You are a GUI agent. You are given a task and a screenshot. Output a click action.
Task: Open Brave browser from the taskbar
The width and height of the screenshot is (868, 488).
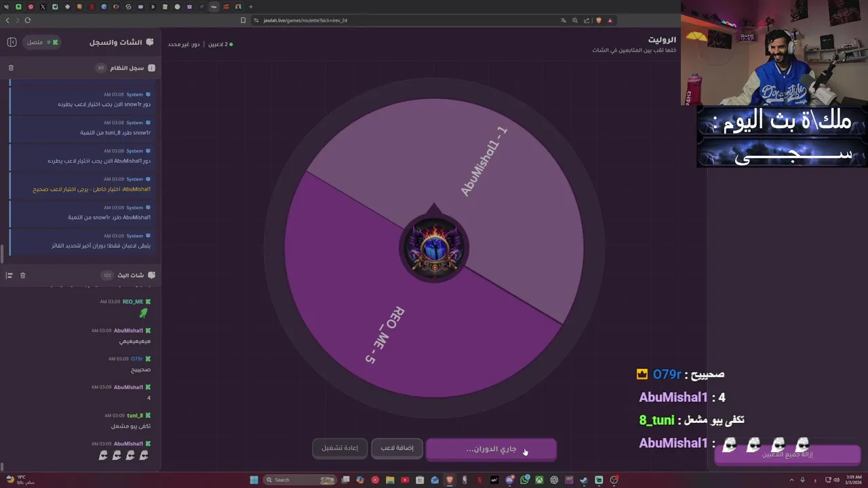[x=449, y=480]
